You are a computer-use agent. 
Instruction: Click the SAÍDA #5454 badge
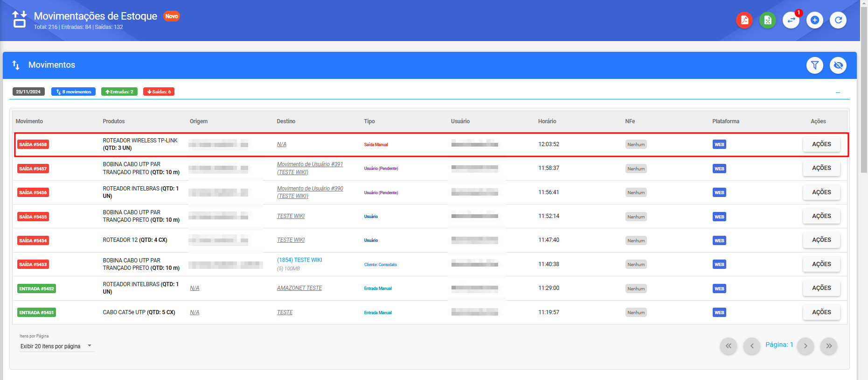pyautogui.click(x=33, y=240)
